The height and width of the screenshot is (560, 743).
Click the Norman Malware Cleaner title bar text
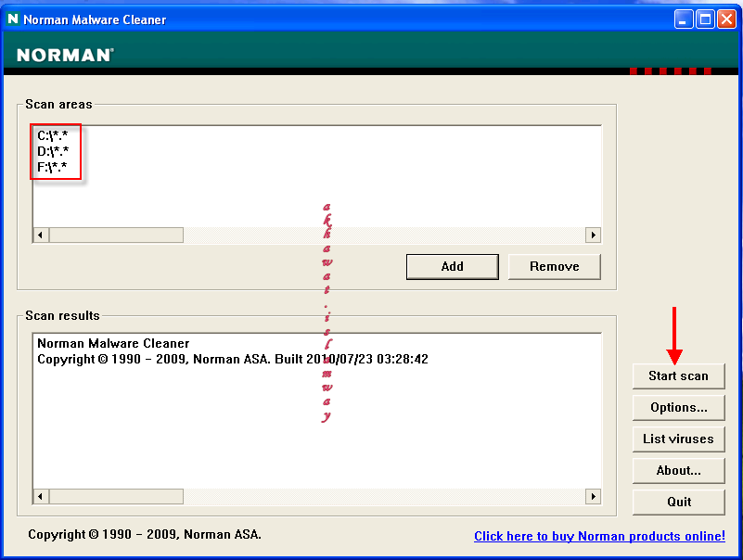click(x=95, y=19)
